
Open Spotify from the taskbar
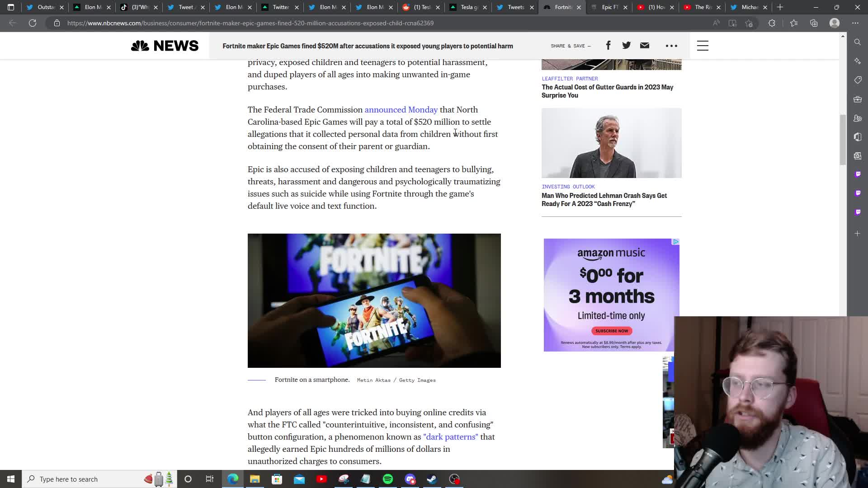pos(388,479)
